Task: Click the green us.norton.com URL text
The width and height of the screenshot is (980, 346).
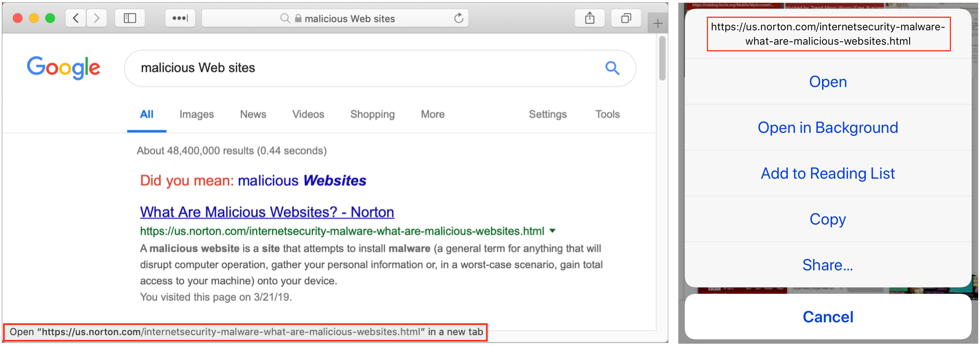Action: point(342,231)
